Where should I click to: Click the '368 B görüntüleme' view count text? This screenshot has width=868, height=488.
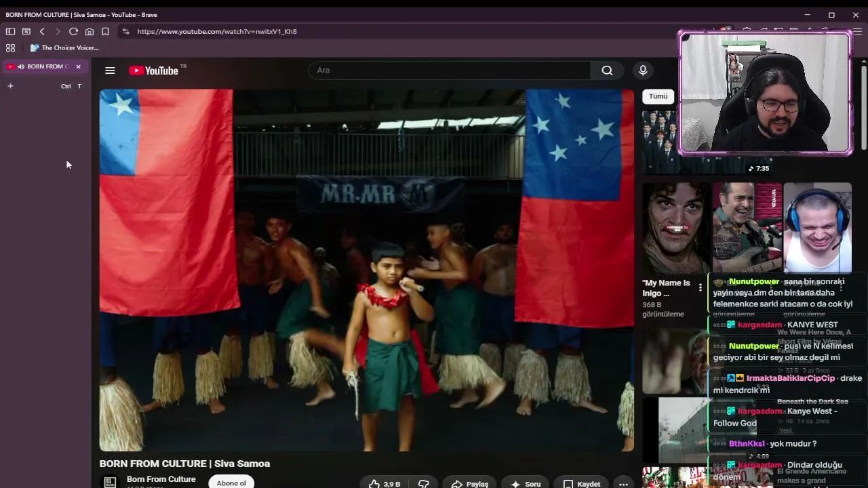(x=663, y=310)
